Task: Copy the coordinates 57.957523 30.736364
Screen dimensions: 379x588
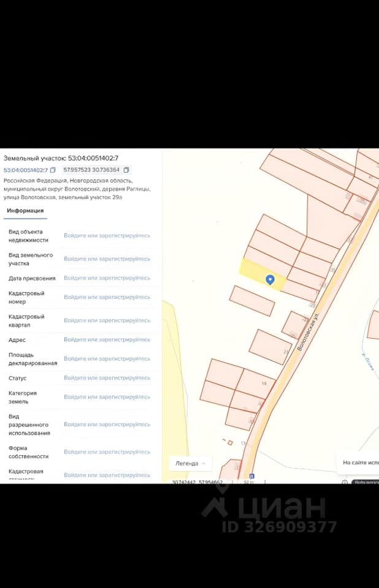Action: pos(126,170)
